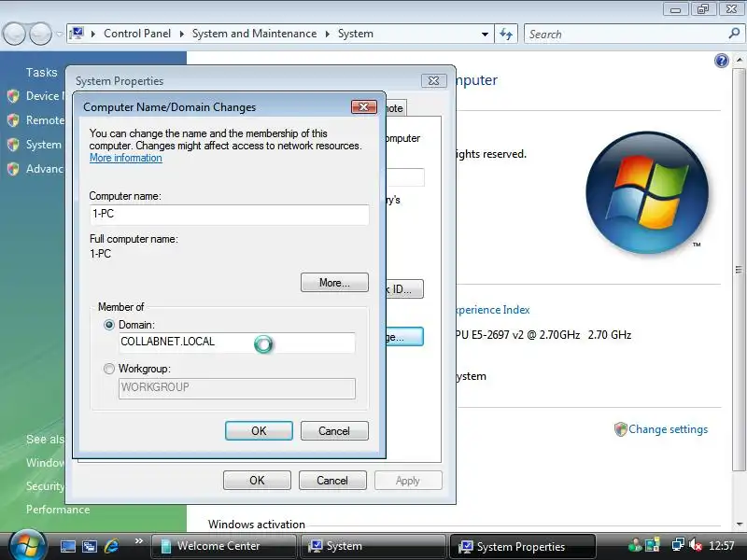
Task: Open Help via blue question mark icon
Action: (x=722, y=61)
